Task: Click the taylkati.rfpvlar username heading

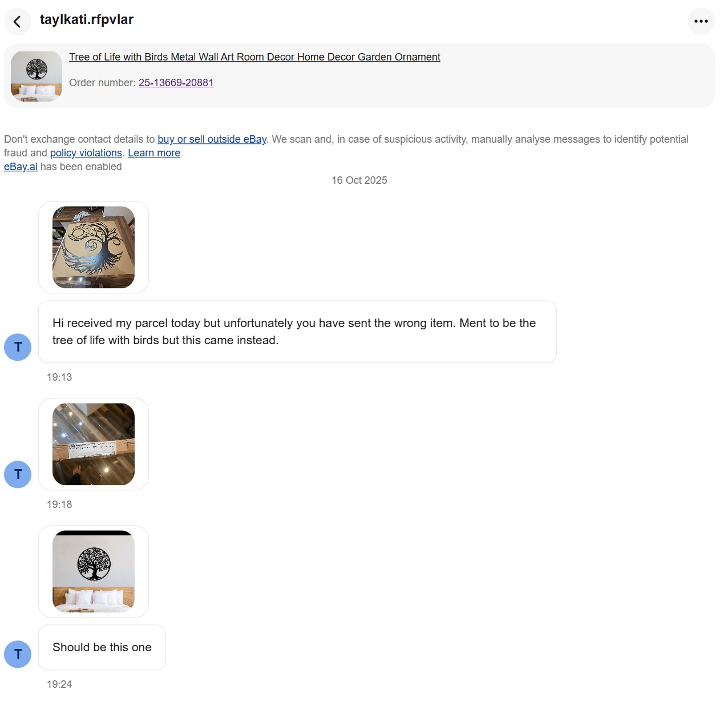Action: 87,19
